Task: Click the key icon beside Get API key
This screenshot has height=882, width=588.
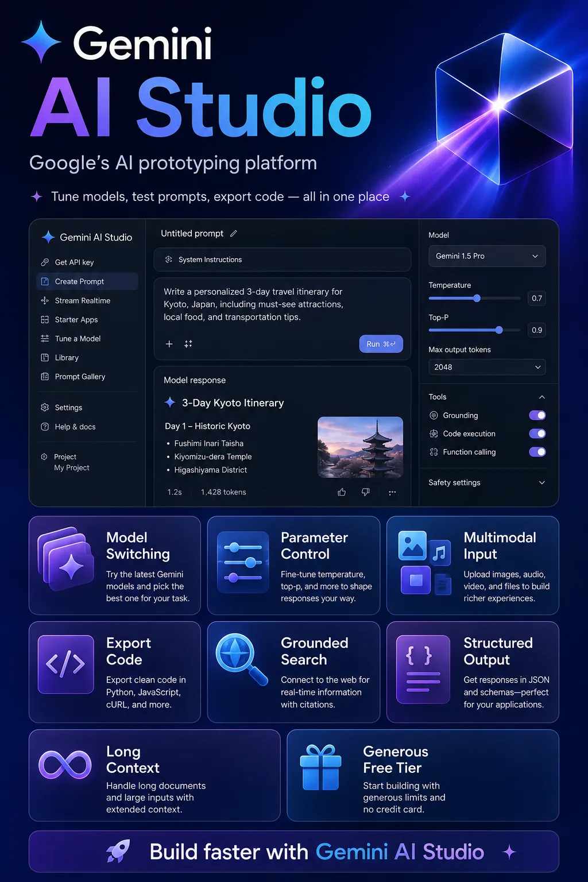Action: [45, 262]
